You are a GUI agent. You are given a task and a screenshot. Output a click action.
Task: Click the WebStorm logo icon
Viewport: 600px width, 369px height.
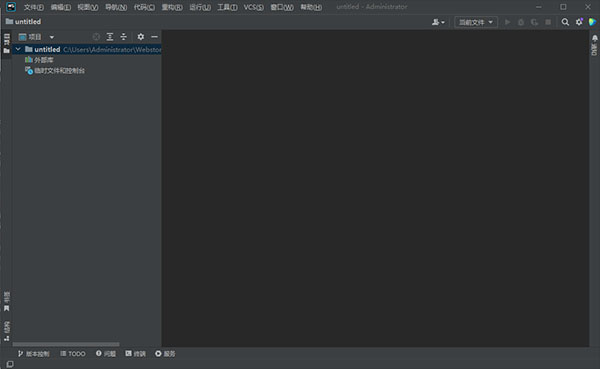11,7
